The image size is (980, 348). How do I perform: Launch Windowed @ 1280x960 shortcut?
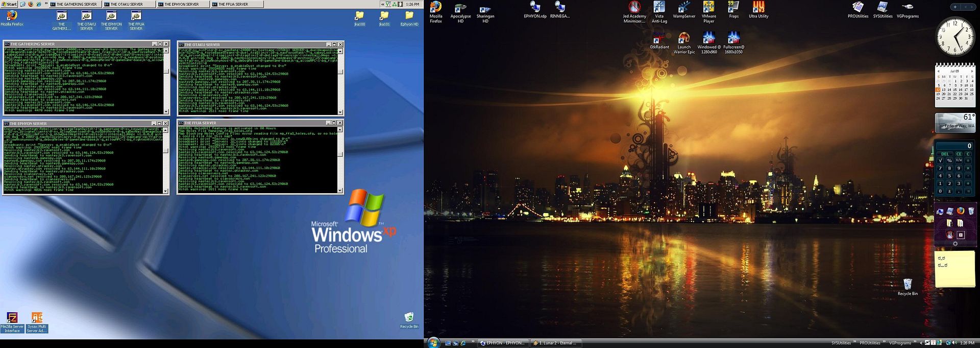(x=708, y=43)
